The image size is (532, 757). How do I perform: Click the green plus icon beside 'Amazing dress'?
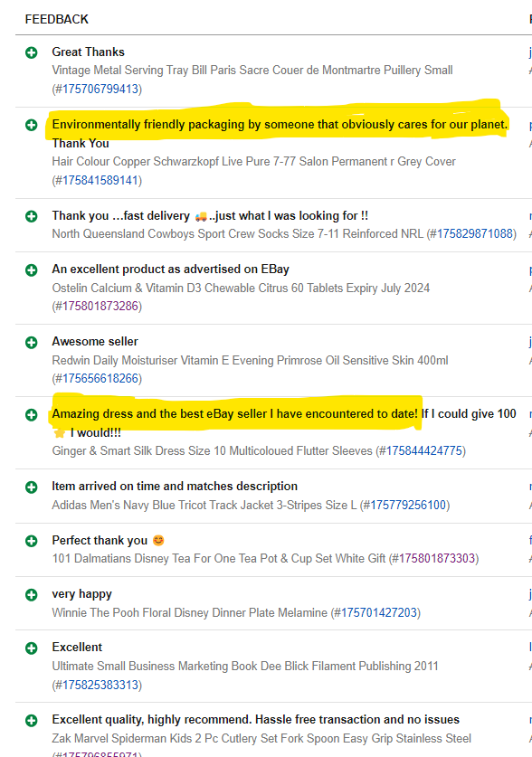click(32, 415)
